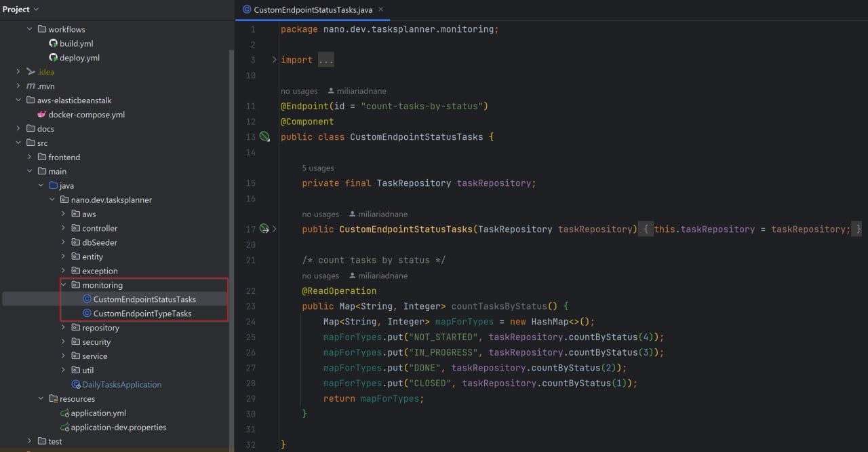
Task: Click the DailyTasksApplication class icon
Action: click(76, 385)
